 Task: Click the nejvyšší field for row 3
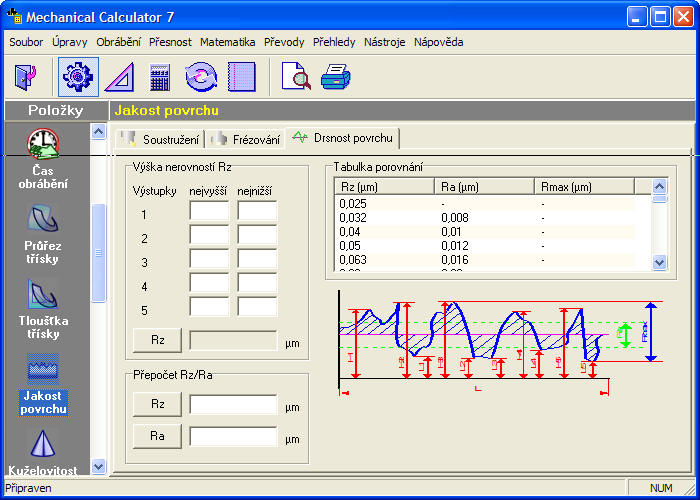209,259
